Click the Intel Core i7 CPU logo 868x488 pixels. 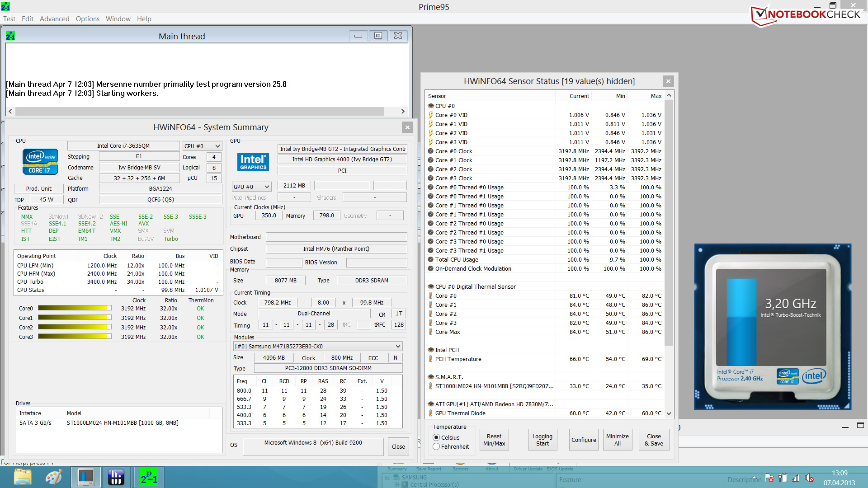point(40,162)
